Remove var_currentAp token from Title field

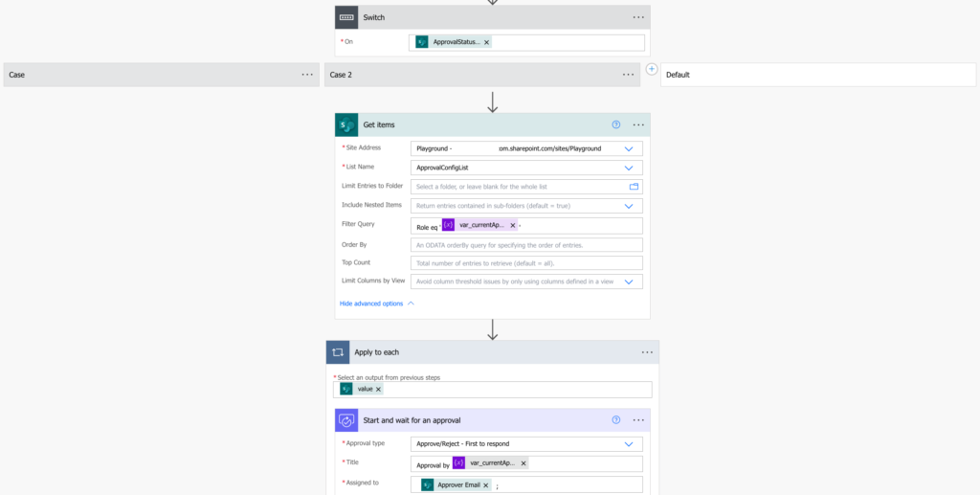pos(523,463)
